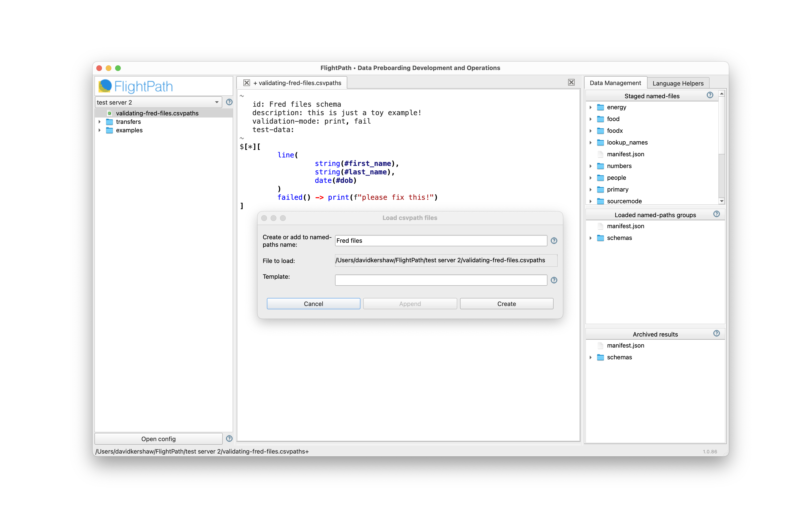Expand the transfers folder
The width and height of the screenshot is (812, 525).
pyautogui.click(x=99, y=122)
